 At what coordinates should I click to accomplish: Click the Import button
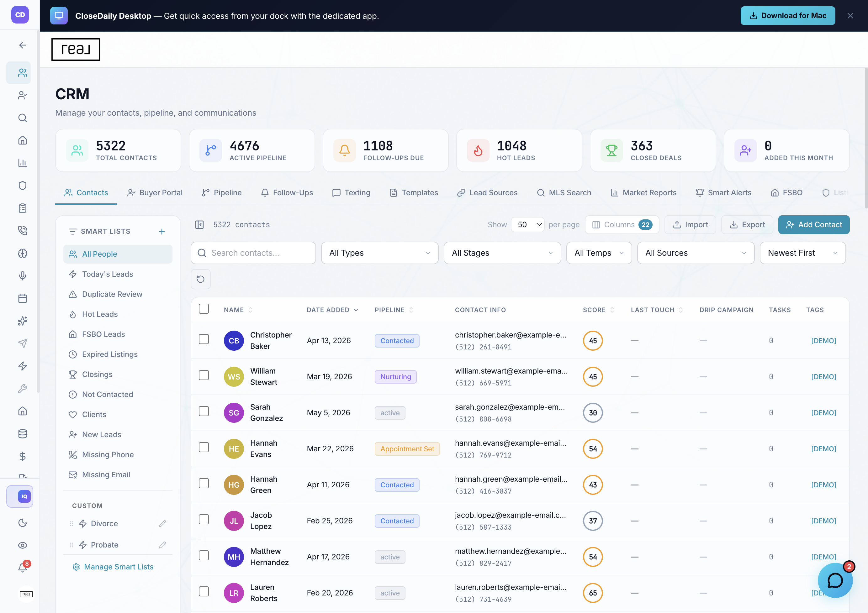(x=690, y=225)
